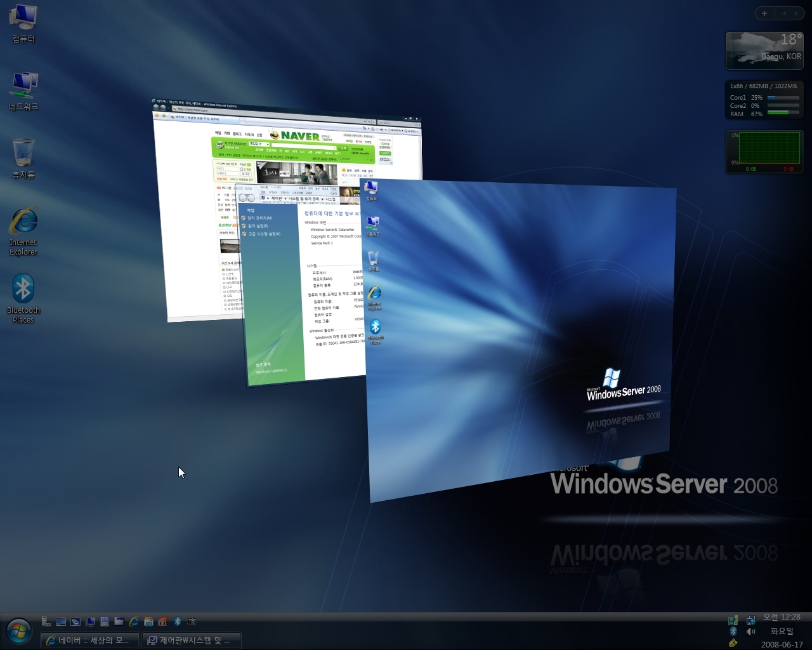
Task: Click the Core2 0% usage bar
Action: (783, 106)
